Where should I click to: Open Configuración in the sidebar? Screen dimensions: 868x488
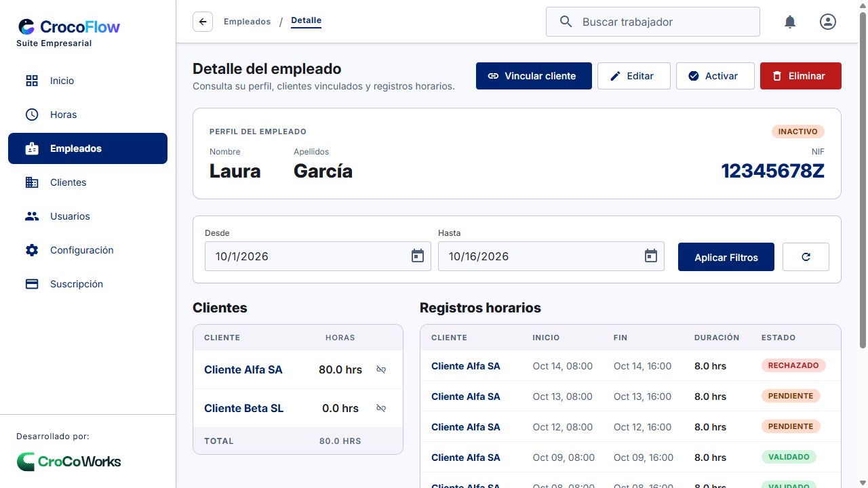(x=87, y=250)
